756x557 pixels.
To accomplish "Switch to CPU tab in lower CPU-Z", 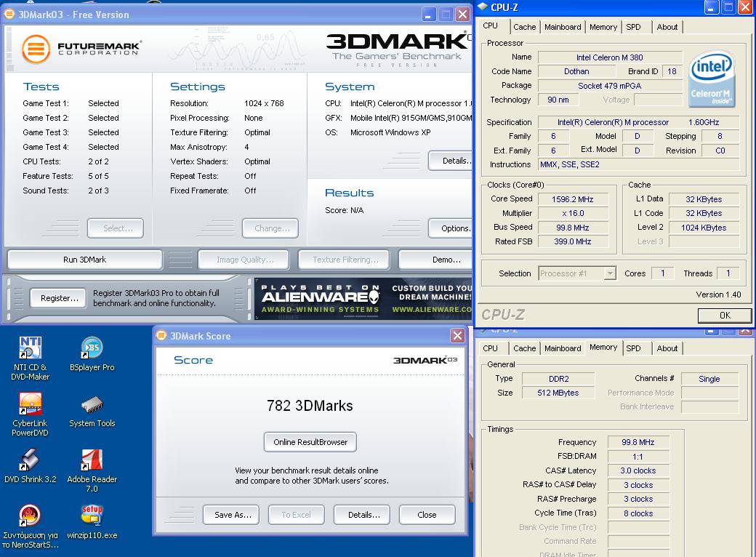I will pos(491,348).
